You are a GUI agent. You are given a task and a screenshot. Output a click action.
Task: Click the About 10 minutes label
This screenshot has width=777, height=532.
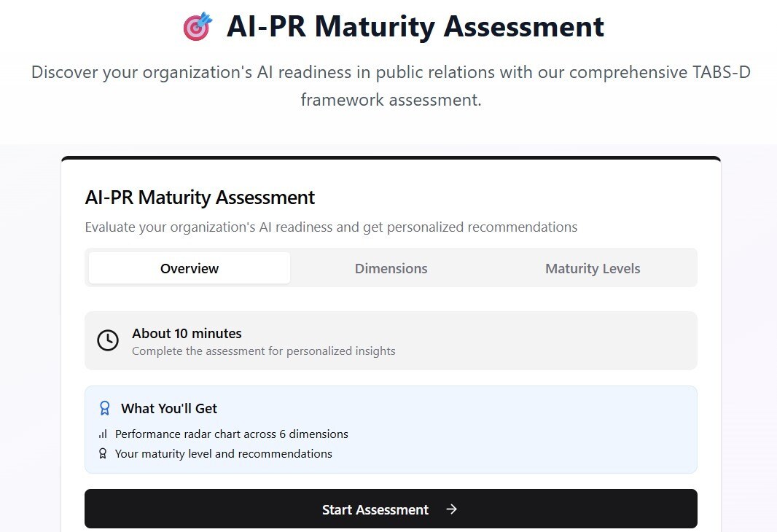187,333
